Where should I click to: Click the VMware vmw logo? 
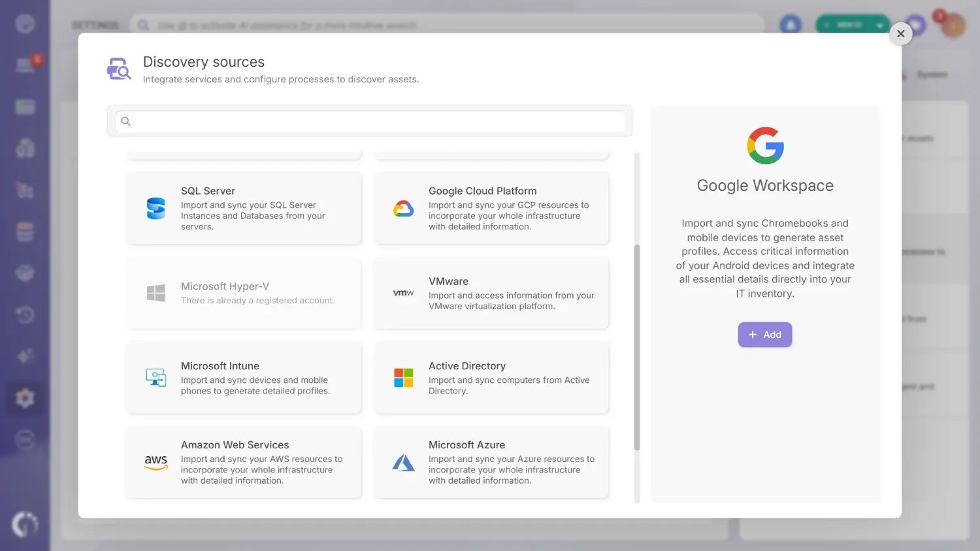pos(403,293)
